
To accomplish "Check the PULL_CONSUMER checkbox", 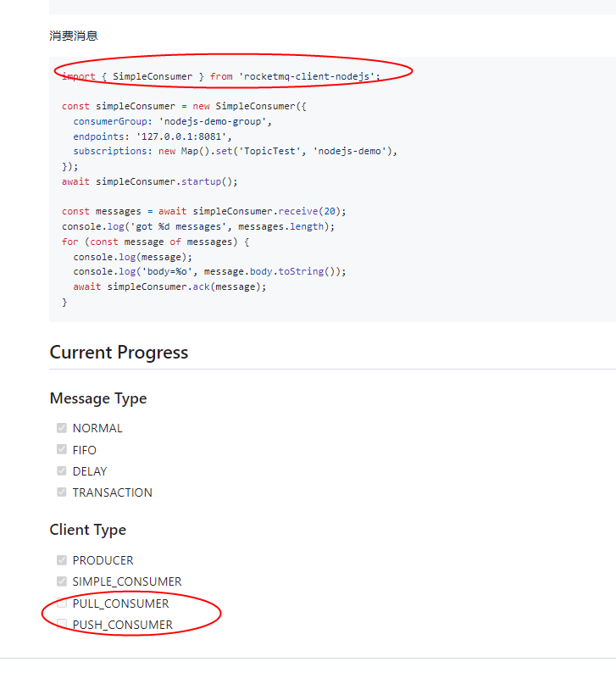I will point(62,603).
